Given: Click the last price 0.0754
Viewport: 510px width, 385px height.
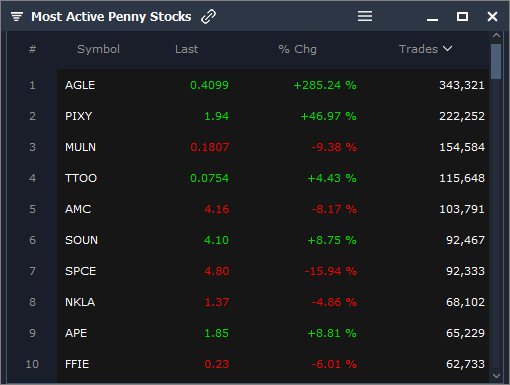Looking at the screenshot, I should [x=209, y=178].
